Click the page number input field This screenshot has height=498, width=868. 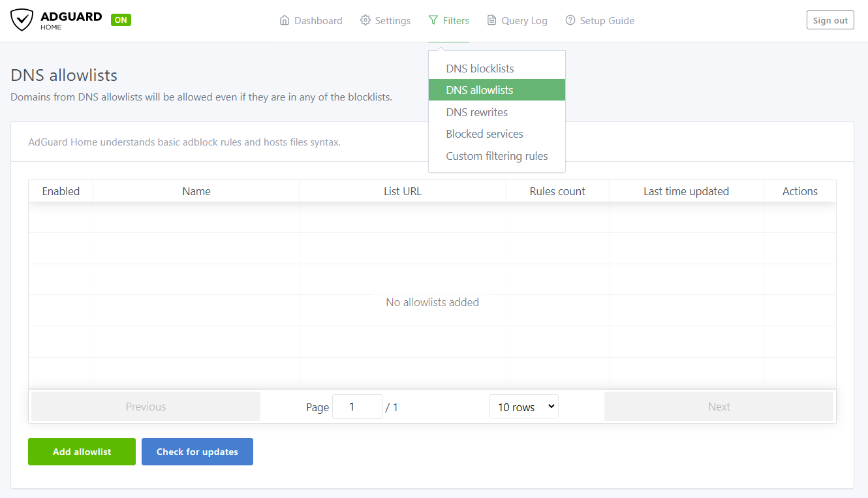click(357, 407)
